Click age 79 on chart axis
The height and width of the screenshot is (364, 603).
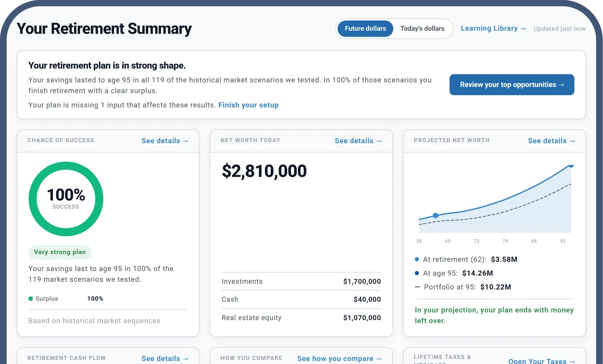pyautogui.click(x=505, y=241)
